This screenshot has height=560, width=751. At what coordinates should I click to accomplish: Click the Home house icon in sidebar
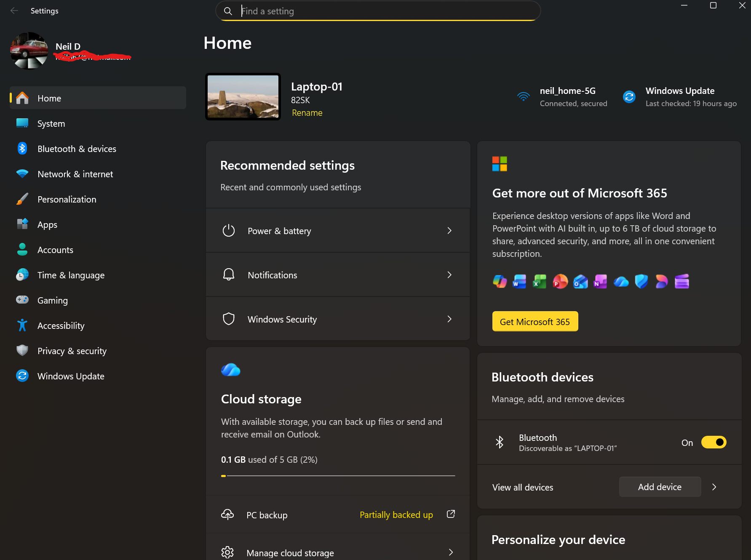tap(22, 98)
